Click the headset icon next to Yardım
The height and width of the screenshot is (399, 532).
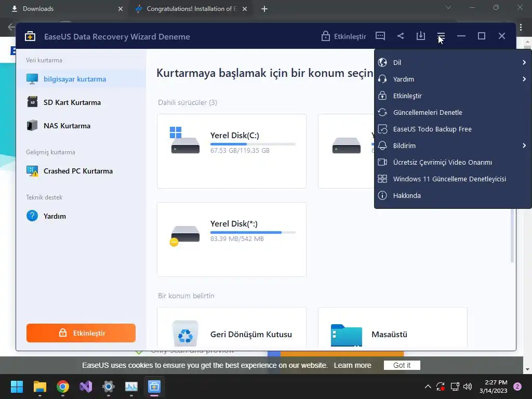tap(382, 79)
